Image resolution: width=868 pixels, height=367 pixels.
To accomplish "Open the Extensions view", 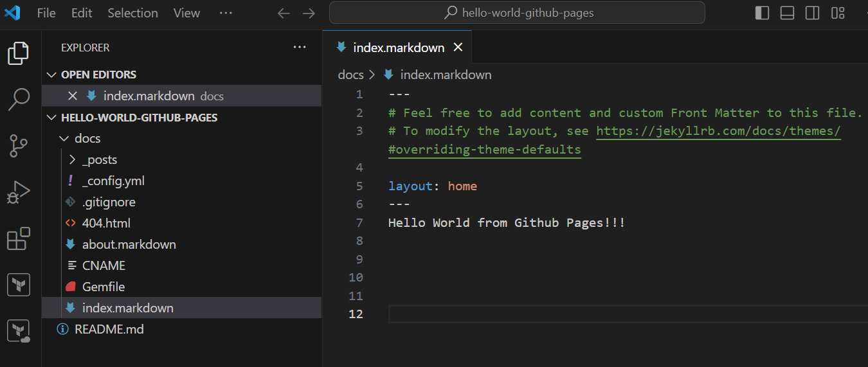I will tap(19, 238).
